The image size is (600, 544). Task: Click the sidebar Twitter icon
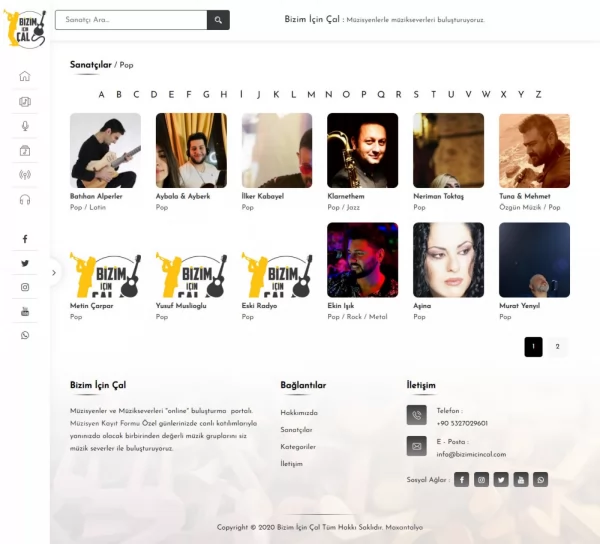(25, 263)
